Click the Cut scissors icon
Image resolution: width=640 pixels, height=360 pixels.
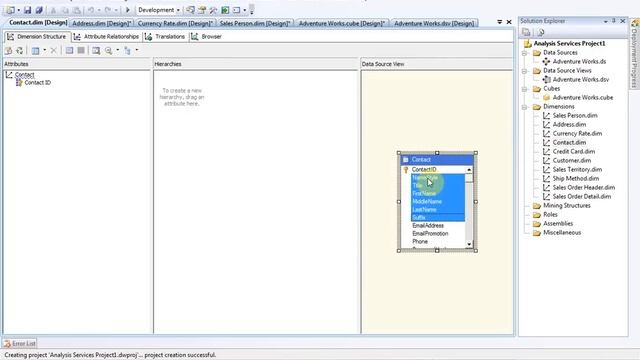[53, 10]
